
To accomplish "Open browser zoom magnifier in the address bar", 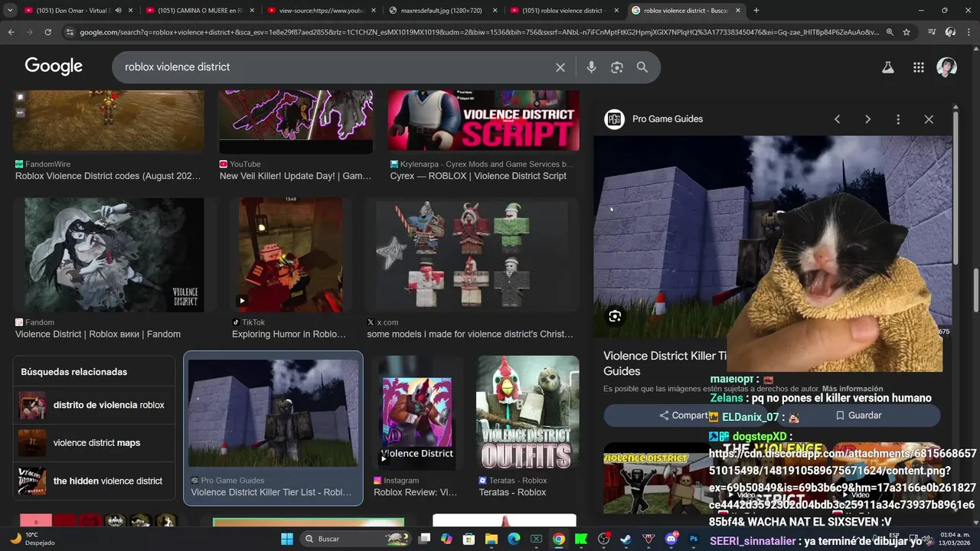I will (890, 32).
